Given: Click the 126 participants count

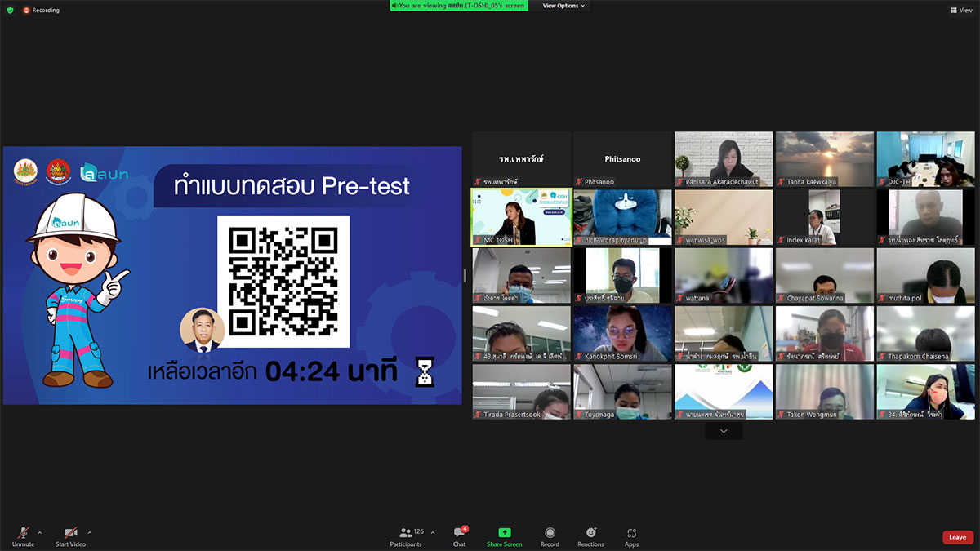Looking at the screenshot, I should (x=419, y=531).
